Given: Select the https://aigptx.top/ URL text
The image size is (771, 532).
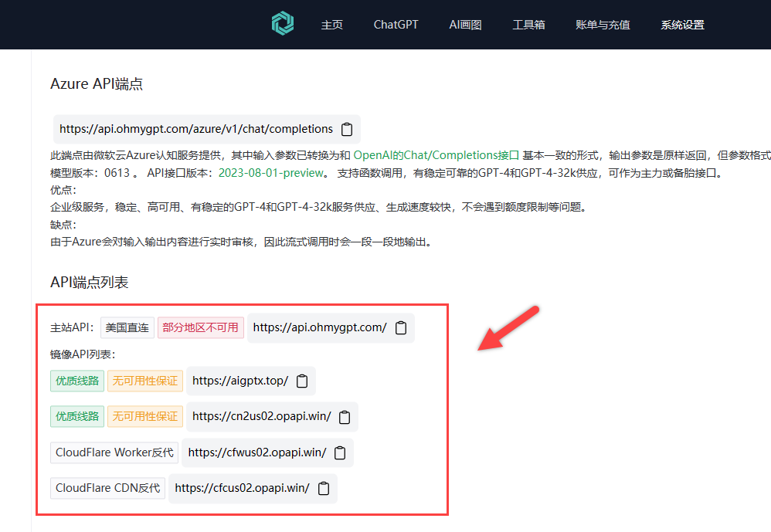Looking at the screenshot, I should pos(240,381).
